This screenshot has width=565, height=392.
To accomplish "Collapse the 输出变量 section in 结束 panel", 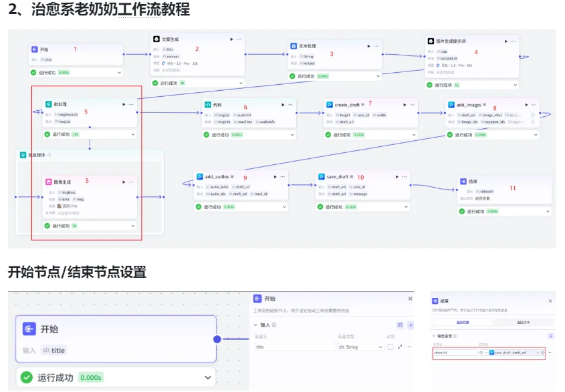I will tap(434, 336).
